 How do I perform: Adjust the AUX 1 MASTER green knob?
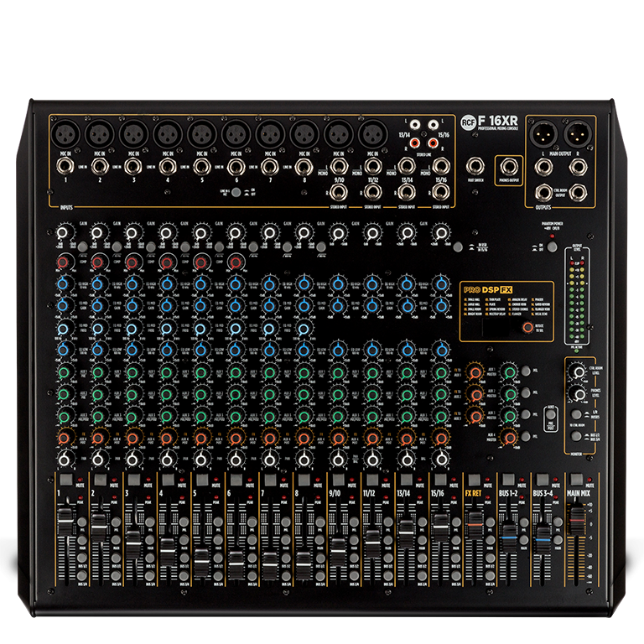[510, 372]
